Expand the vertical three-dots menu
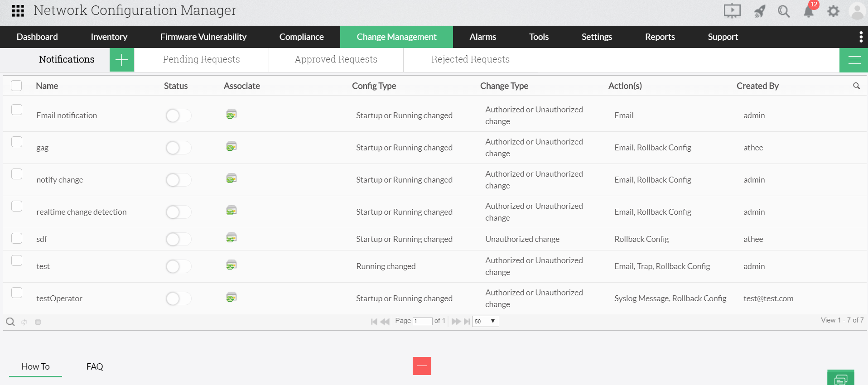868x385 pixels. [861, 37]
